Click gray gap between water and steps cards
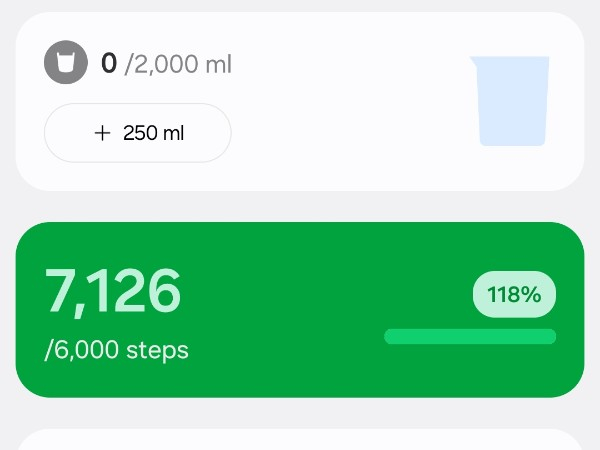This screenshot has width=600, height=450. (x=300, y=206)
